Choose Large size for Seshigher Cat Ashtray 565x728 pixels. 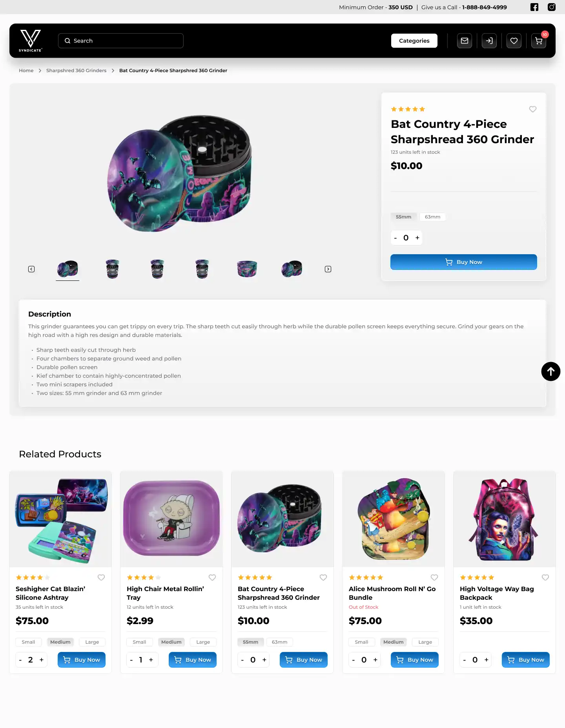(x=92, y=642)
